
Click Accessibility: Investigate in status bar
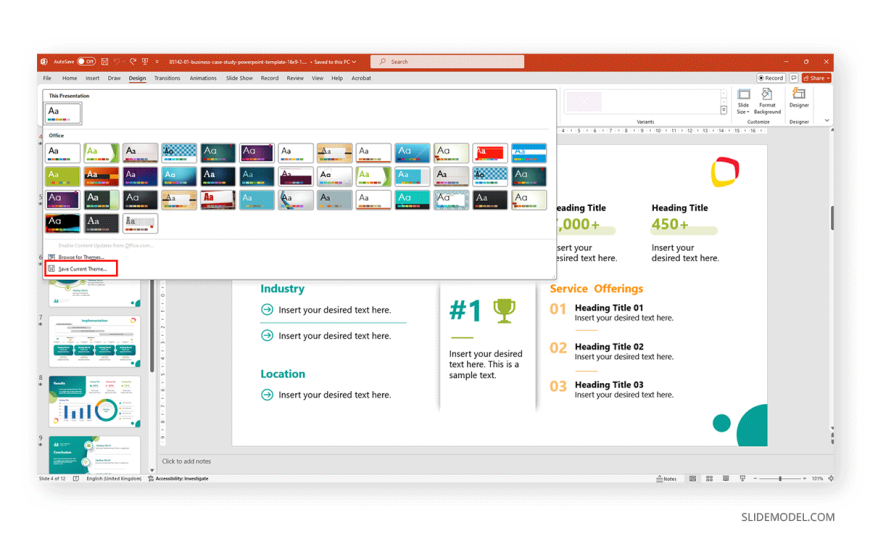click(x=178, y=478)
